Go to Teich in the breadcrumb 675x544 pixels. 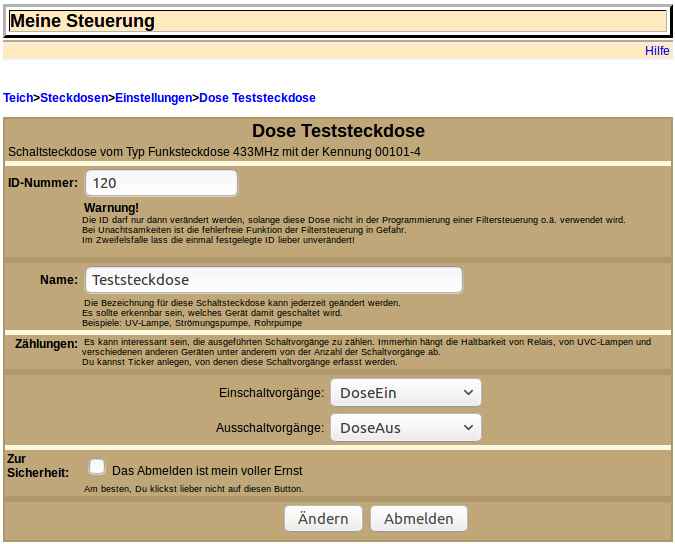(18, 98)
